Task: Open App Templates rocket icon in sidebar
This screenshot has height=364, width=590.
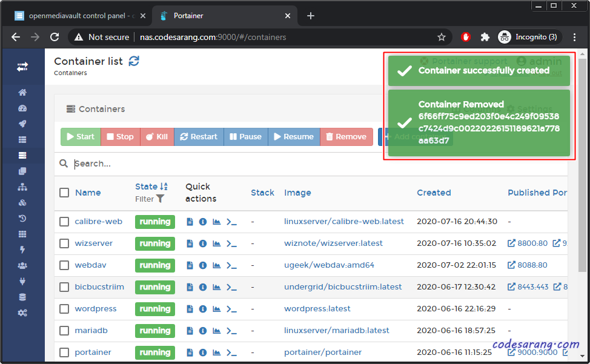Action: tap(22, 124)
